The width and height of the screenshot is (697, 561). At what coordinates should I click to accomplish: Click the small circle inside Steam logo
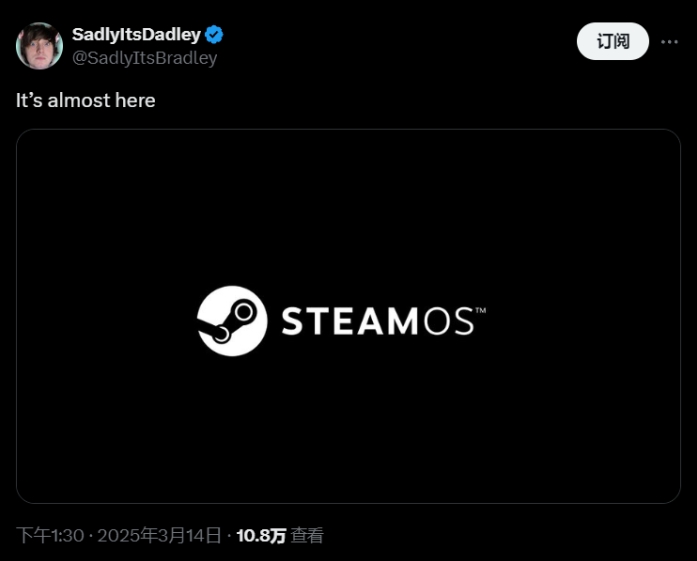(221, 333)
